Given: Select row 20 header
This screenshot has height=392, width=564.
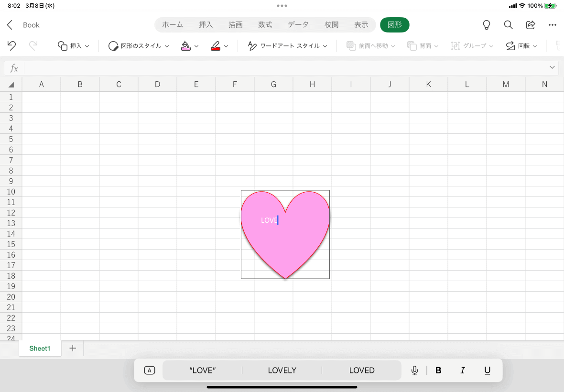Looking at the screenshot, I should 11,297.
